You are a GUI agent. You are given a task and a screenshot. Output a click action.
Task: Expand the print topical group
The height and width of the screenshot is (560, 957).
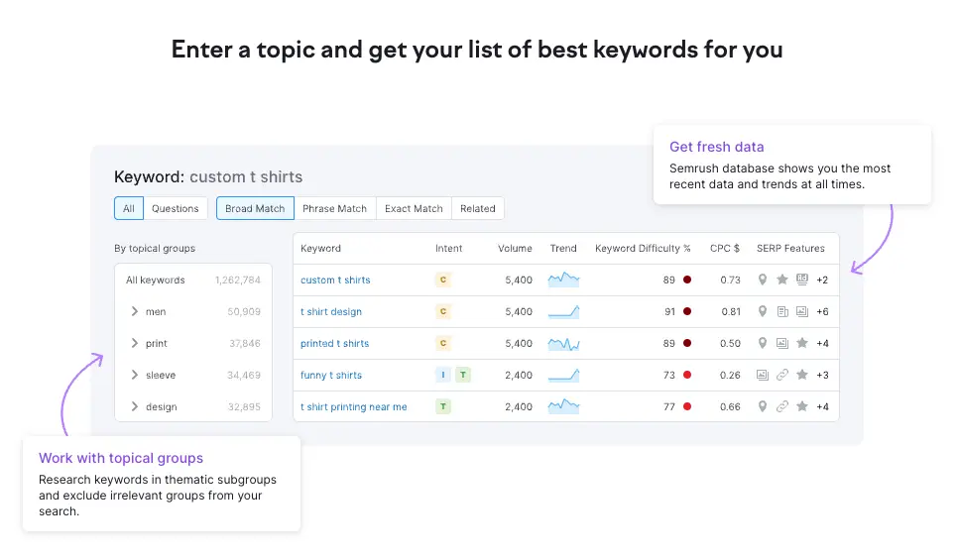[x=134, y=343]
